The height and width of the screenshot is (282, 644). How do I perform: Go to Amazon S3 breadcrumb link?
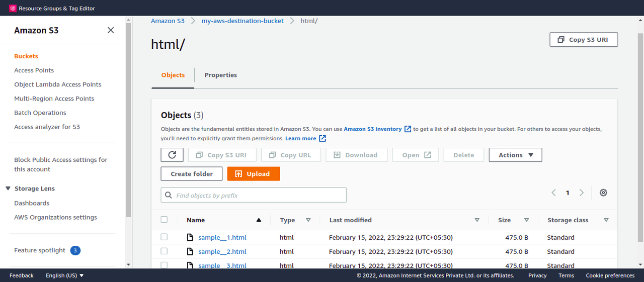[x=168, y=21]
